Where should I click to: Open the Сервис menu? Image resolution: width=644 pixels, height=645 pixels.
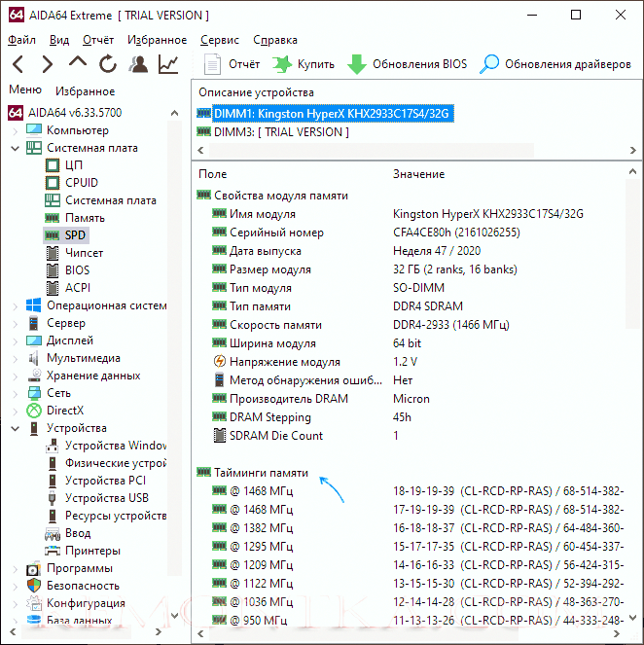(x=219, y=40)
